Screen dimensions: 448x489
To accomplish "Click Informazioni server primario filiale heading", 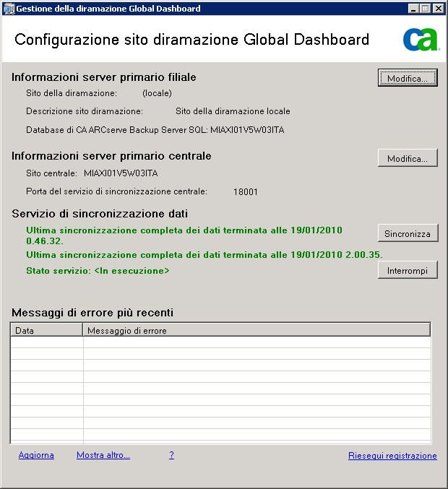I will pos(104,77).
